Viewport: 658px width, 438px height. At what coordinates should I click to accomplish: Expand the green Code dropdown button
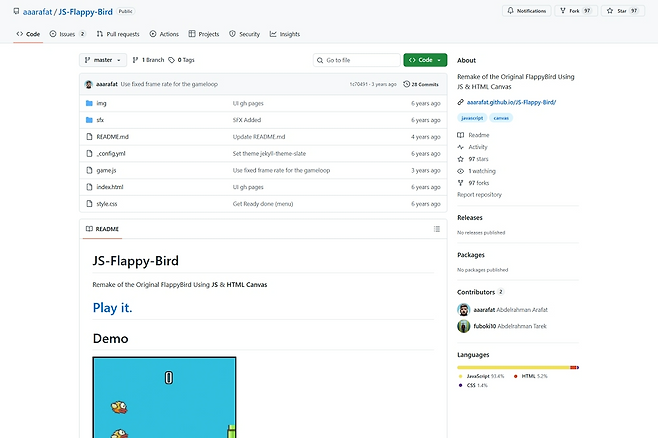point(425,60)
